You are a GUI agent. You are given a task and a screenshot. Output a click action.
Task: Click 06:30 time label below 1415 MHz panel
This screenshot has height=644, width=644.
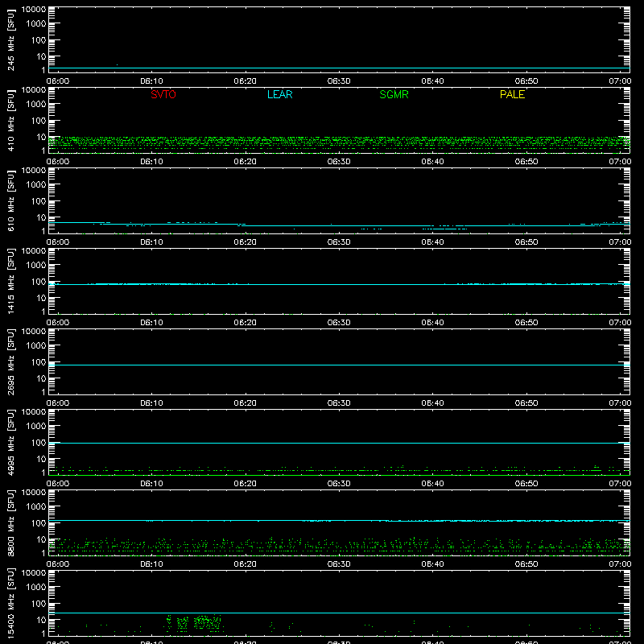point(339,323)
